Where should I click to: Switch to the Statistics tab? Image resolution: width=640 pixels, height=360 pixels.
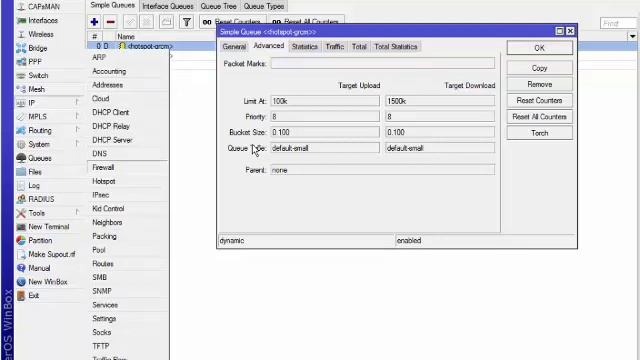[304, 47]
